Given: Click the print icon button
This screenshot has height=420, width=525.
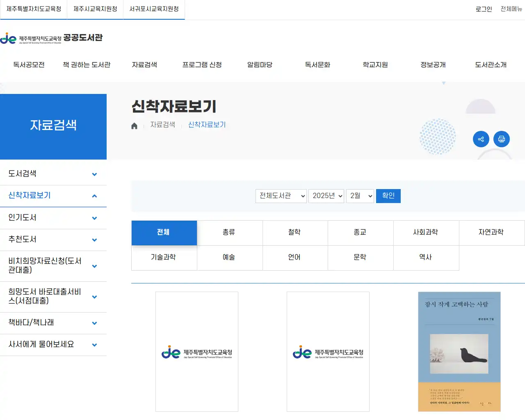Looking at the screenshot, I should pyautogui.click(x=502, y=139).
